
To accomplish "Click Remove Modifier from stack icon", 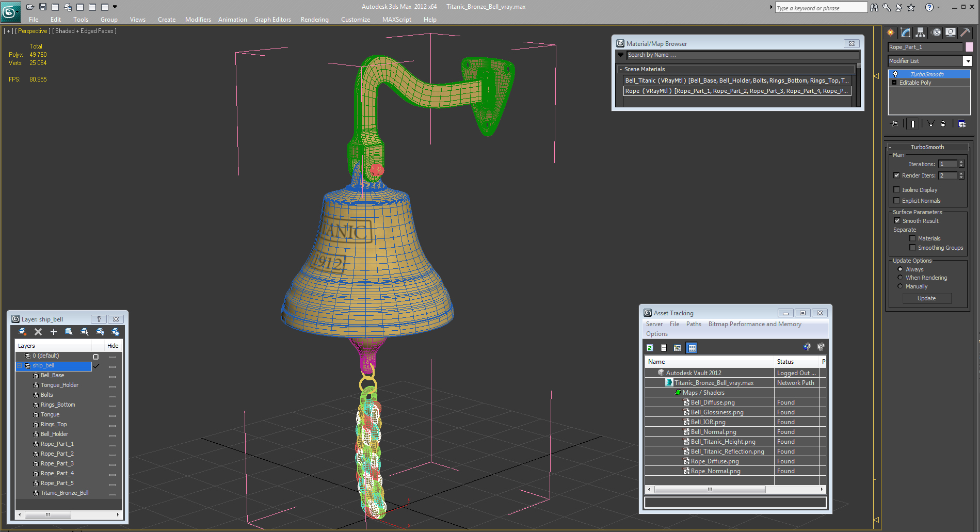I will (943, 124).
